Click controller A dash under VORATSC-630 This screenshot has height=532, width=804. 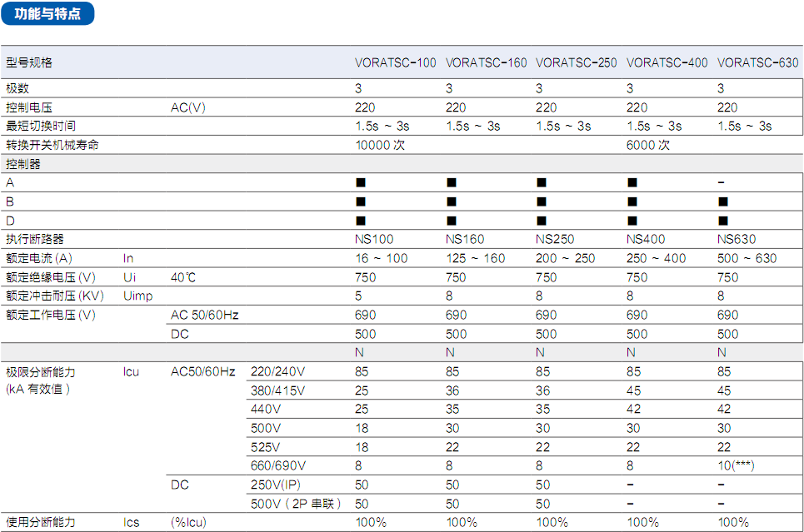click(721, 182)
